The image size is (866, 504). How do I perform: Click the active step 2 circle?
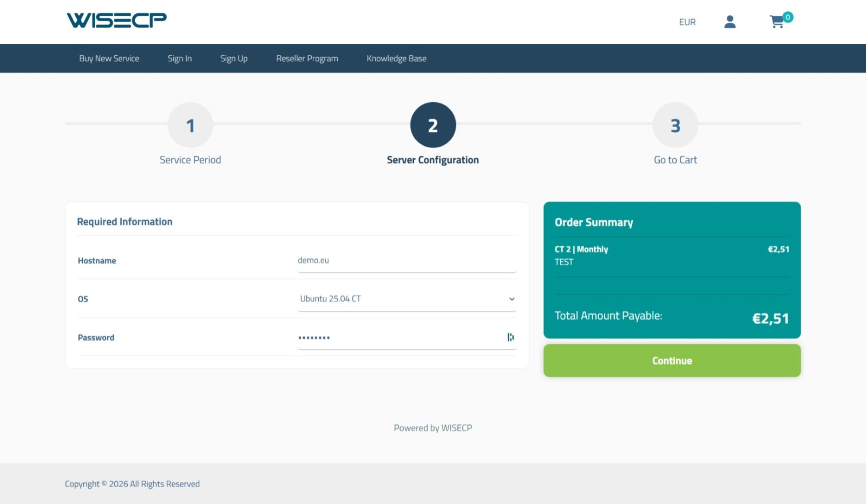pyautogui.click(x=432, y=125)
